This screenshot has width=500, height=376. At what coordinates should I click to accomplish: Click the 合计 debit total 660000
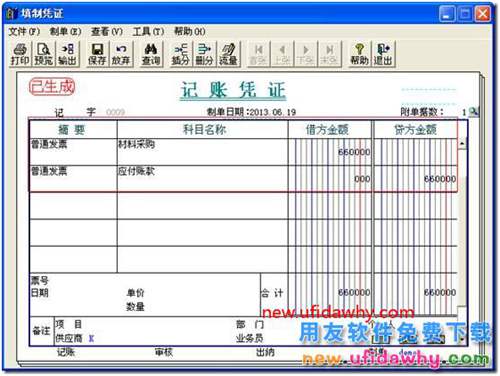pyautogui.click(x=354, y=293)
